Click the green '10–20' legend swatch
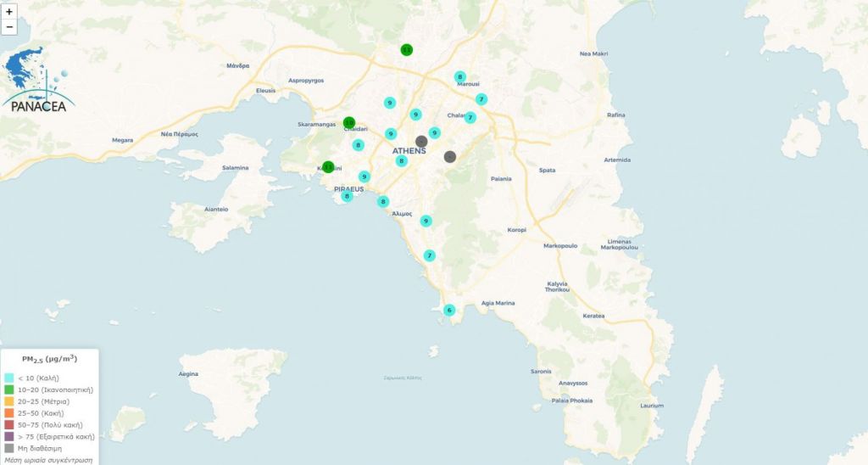This screenshot has width=868, height=465. pyautogui.click(x=9, y=389)
